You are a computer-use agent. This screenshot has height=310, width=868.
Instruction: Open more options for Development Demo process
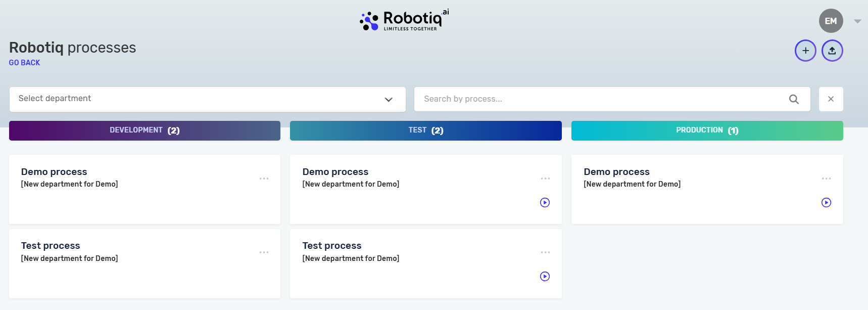click(264, 179)
